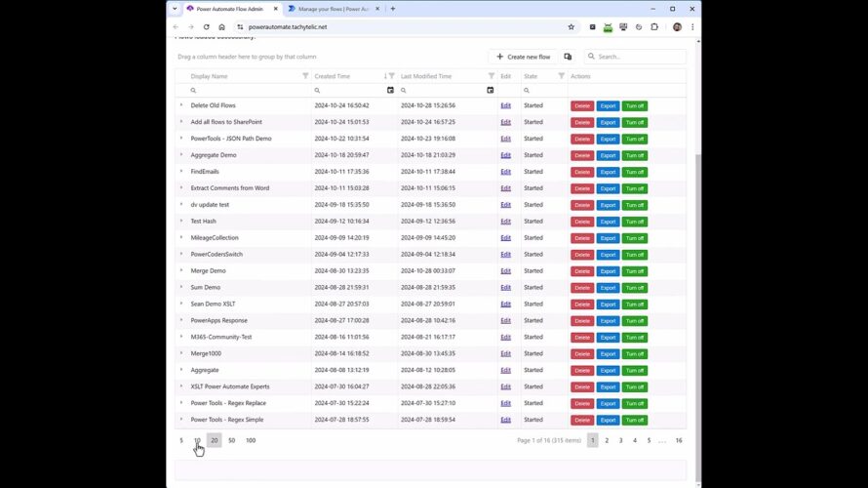Jump to page 16
Image resolution: width=868 pixels, height=488 pixels.
[679, 440]
